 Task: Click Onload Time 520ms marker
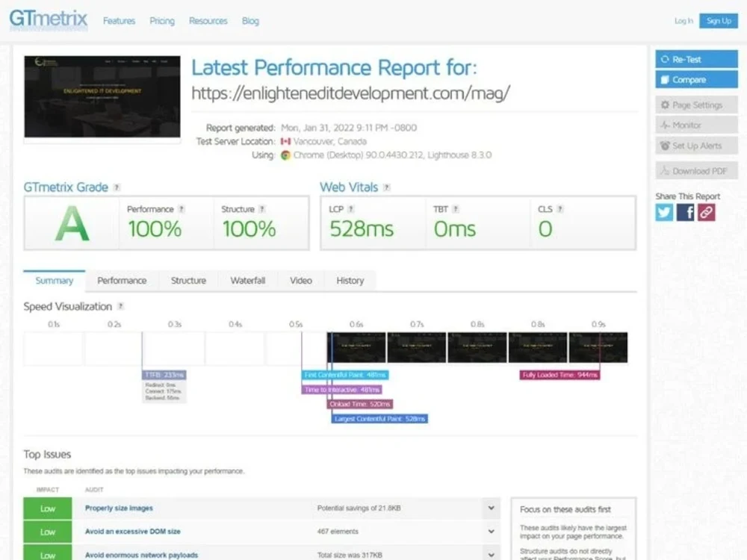tap(360, 404)
